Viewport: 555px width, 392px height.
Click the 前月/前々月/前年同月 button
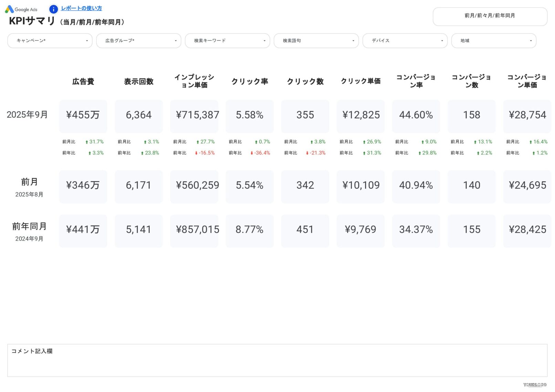click(x=489, y=16)
